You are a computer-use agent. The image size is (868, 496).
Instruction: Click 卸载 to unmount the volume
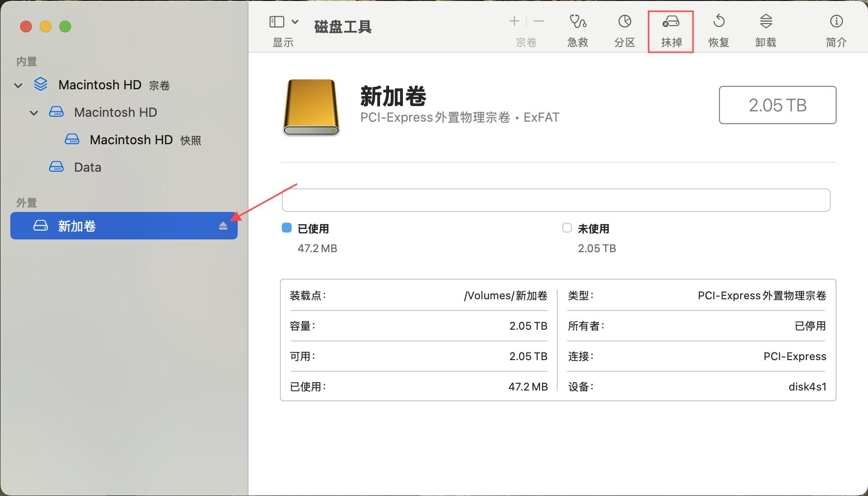coord(766,29)
